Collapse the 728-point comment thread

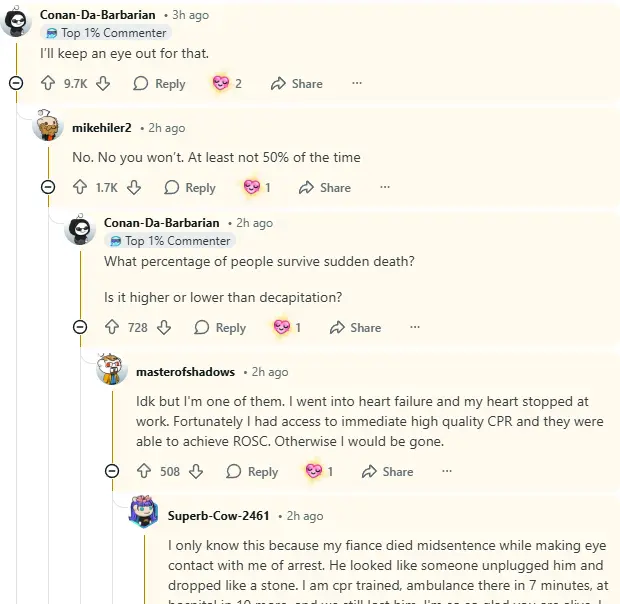[x=80, y=328]
